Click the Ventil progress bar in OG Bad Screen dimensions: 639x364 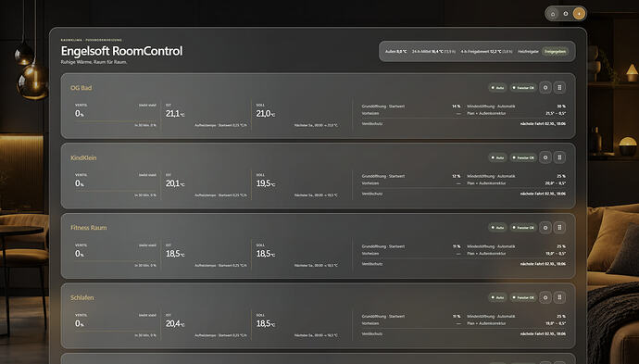point(116,121)
